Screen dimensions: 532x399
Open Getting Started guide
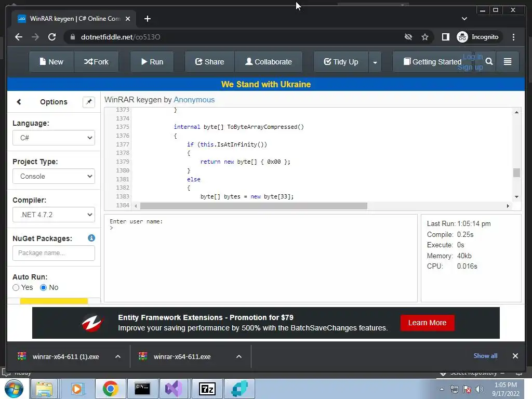coord(432,62)
